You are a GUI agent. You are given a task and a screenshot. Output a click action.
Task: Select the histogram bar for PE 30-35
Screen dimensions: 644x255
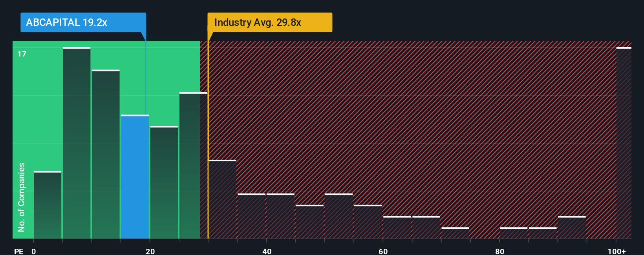coord(222,199)
